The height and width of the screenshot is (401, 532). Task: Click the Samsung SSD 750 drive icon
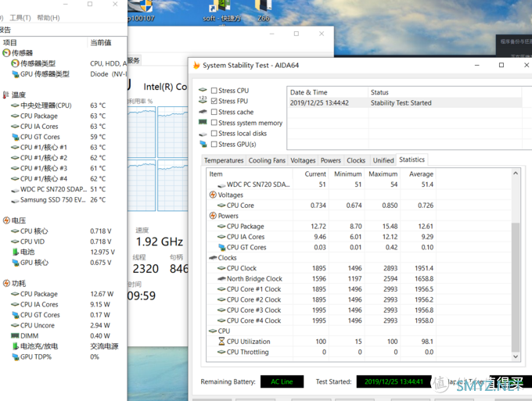[x=15, y=201]
